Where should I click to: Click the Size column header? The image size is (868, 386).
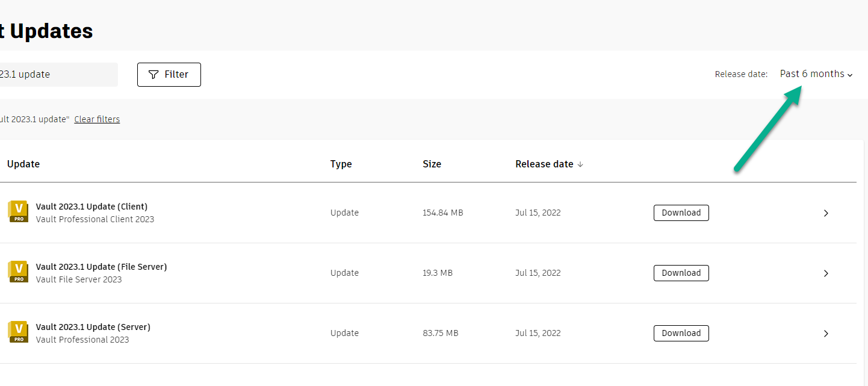[432, 164]
